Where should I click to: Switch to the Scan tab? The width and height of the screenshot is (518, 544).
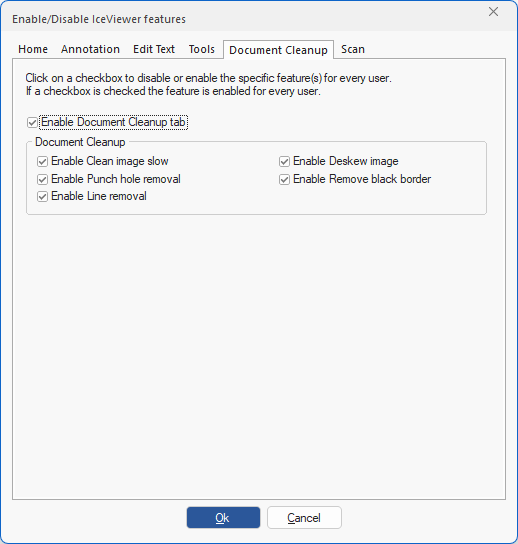coord(353,49)
